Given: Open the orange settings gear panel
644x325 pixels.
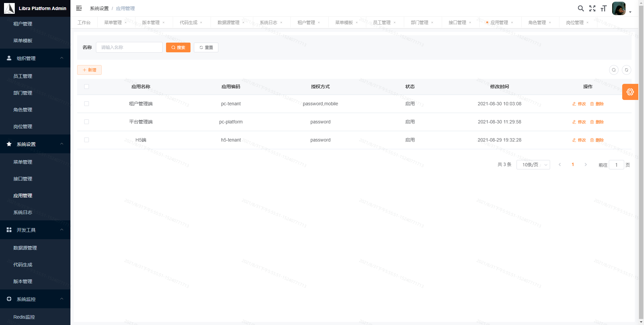Looking at the screenshot, I should click(x=630, y=92).
